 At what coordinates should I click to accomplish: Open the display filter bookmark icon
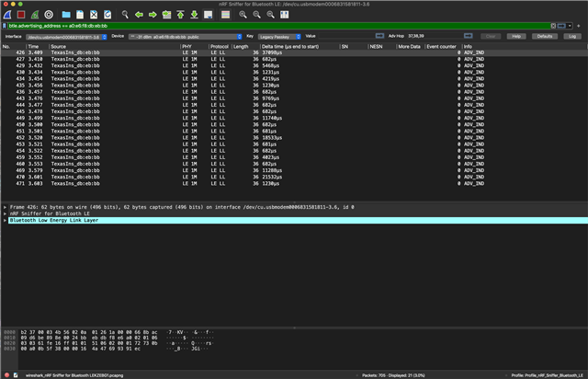coord(5,26)
